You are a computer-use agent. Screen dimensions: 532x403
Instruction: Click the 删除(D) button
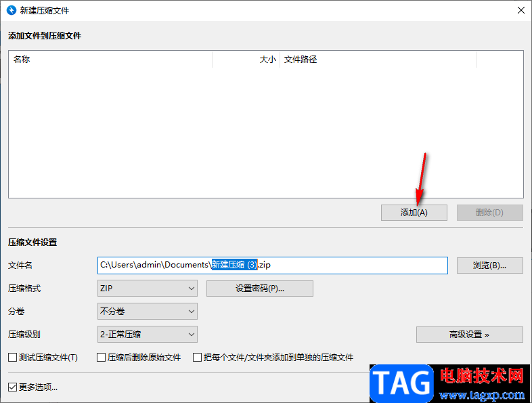click(489, 213)
